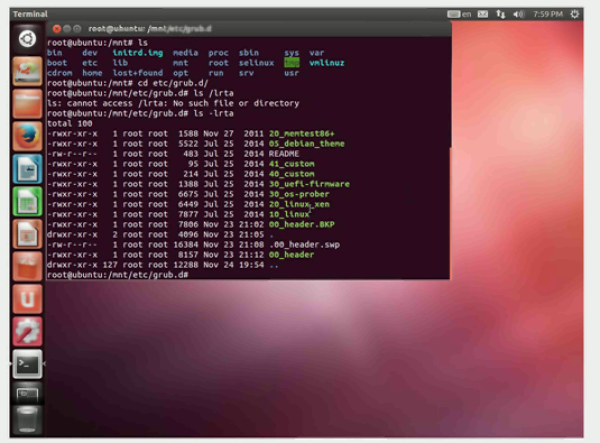The image size is (600, 443).
Task: Open Ubuntu One from launcher
Action: [x=26, y=297]
